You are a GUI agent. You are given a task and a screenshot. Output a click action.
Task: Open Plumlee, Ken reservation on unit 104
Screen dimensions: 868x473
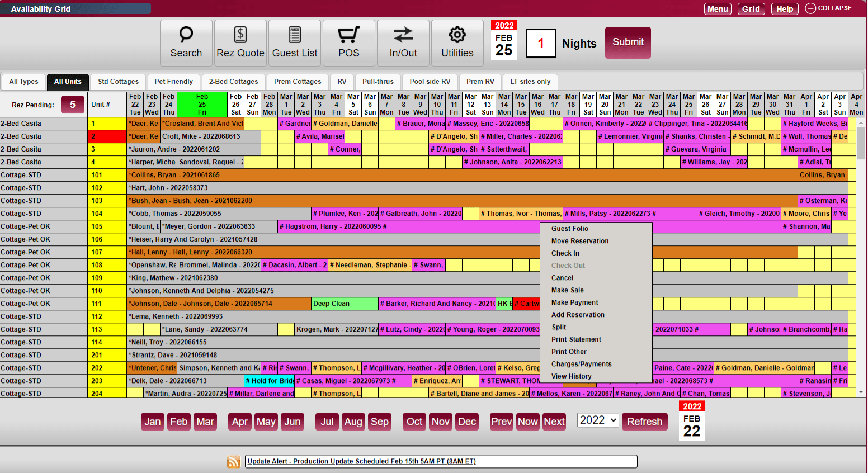coord(345,214)
